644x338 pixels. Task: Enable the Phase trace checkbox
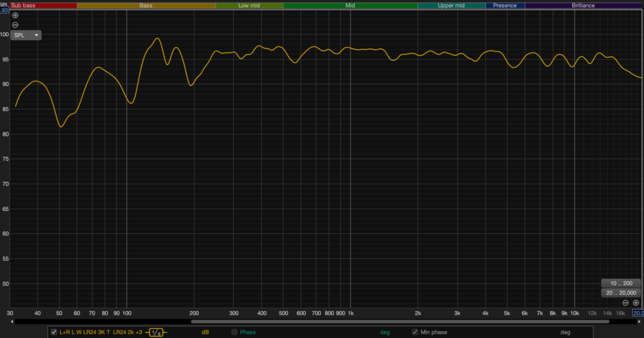click(235, 332)
